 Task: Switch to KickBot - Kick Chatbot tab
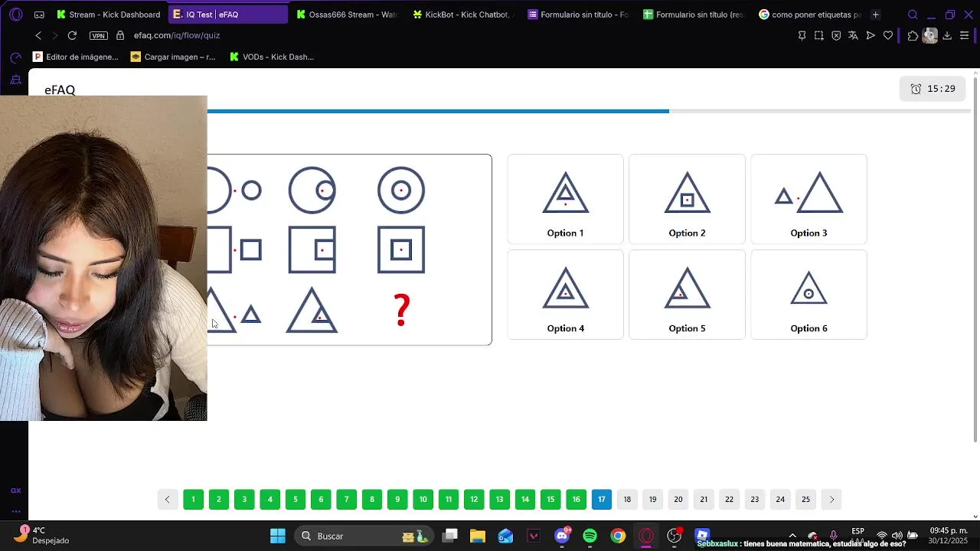point(463,15)
